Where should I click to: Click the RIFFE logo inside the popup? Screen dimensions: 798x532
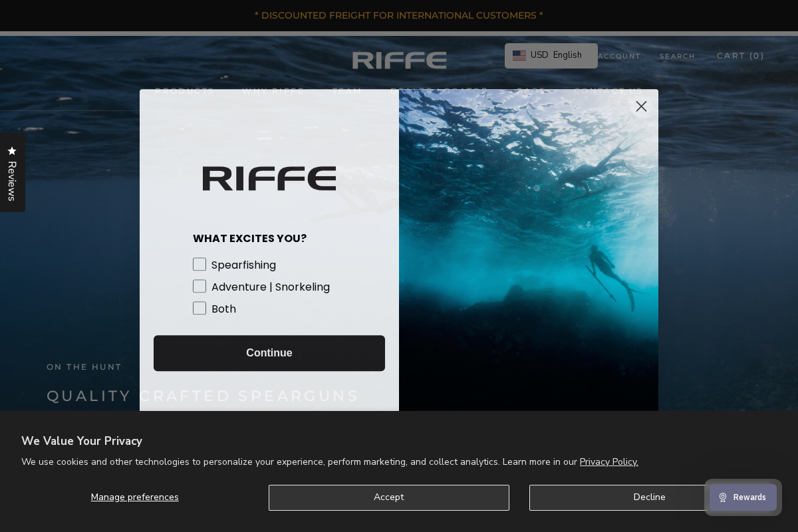[x=269, y=178]
